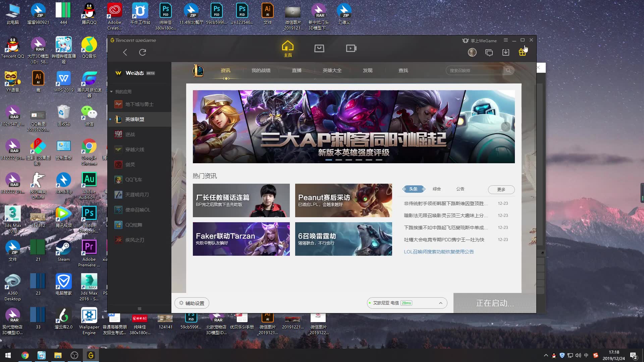Open the WeGame store bag icon
This screenshot has width=644, height=362.
click(x=319, y=49)
